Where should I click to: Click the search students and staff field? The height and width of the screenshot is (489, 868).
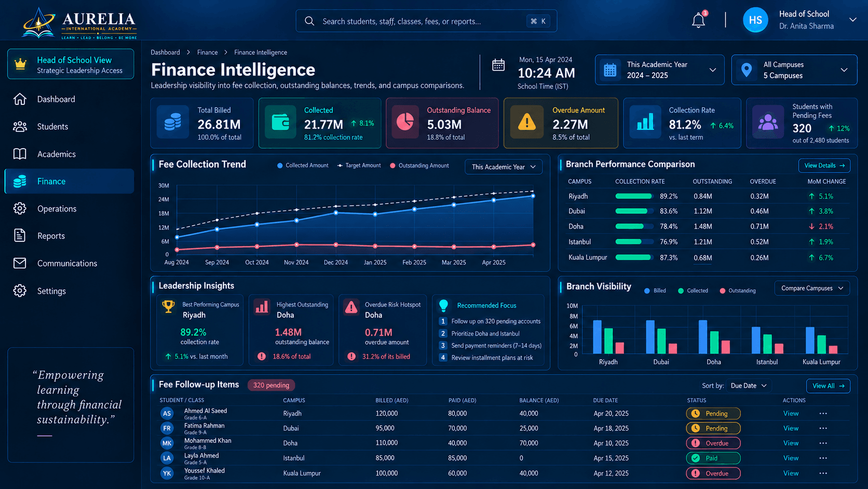pos(426,21)
